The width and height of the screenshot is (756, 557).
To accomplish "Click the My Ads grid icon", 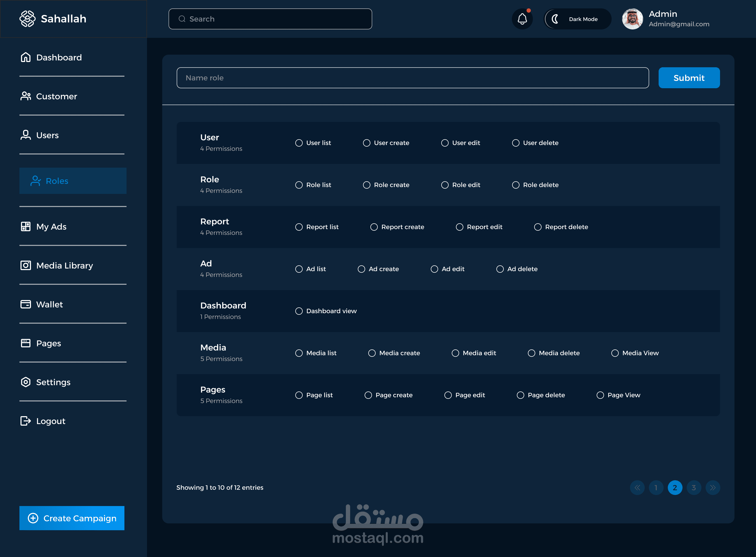I will pyautogui.click(x=26, y=226).
